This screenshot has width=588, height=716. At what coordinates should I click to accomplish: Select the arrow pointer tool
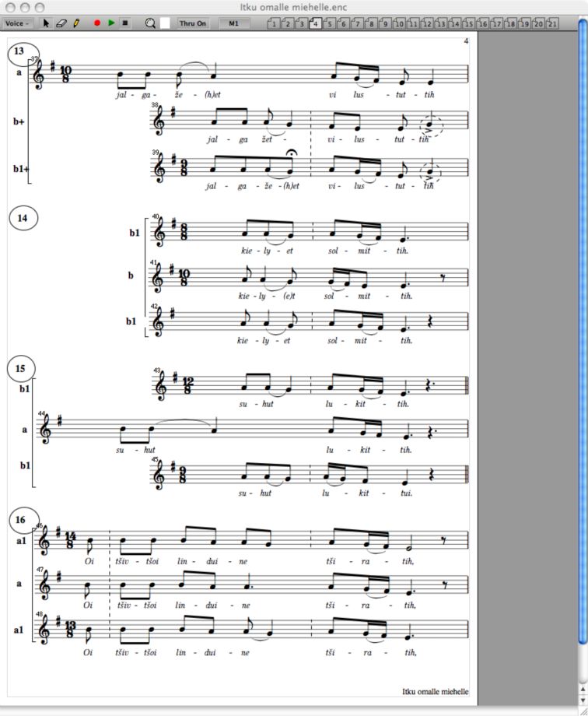(x=46, y=23)
